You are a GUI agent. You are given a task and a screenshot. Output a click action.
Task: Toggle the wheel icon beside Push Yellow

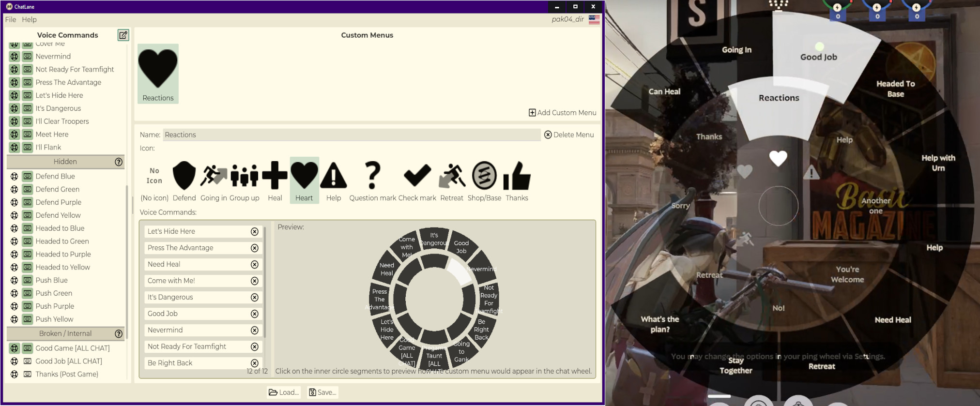tap(15, 319)
